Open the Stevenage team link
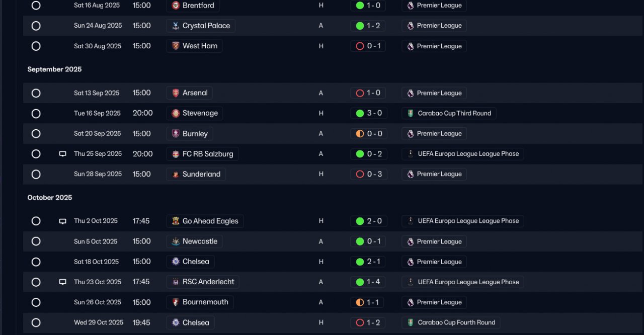Image resolution: width=644 pixels, height=335 pixels. click(195, 113)
